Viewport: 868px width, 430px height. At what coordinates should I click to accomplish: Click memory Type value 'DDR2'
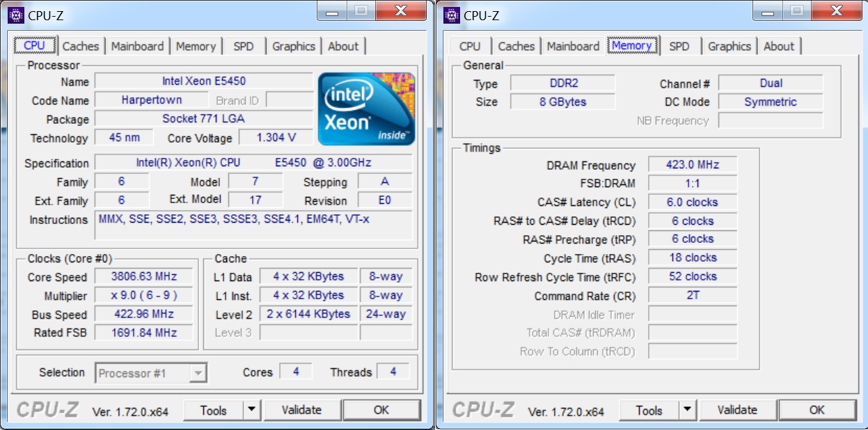click(563, 83)
